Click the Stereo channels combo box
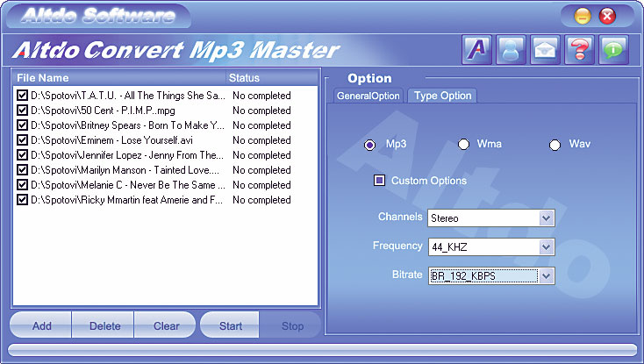644x364 pixels. click(490, 218)
